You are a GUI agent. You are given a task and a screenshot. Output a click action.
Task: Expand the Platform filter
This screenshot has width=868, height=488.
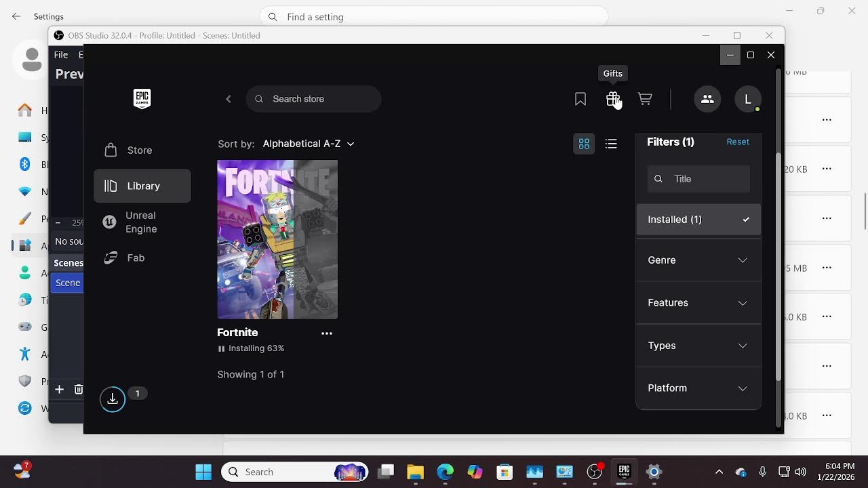[x=698, y=388]
